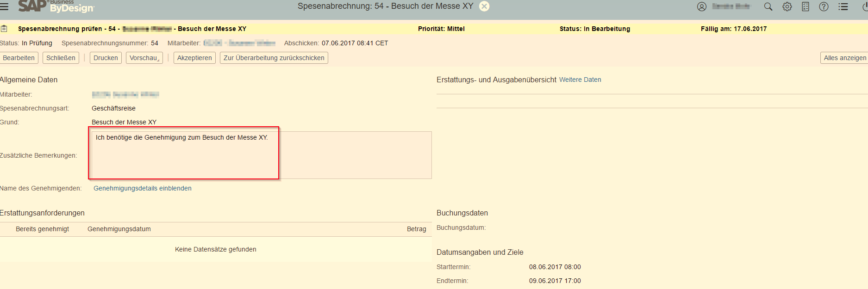Image resolution: width=868 pixels, height=289 pixels.
Task: Click Genehmigungsdetails einblenden link
Action: pos(143,188)
